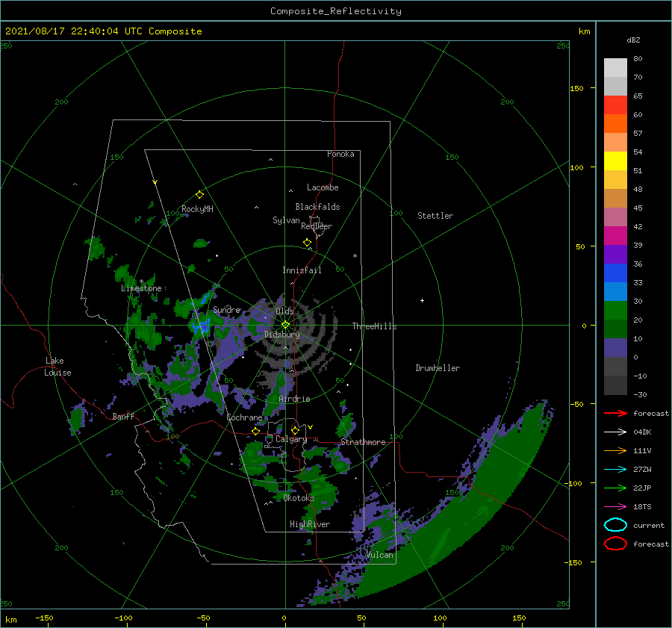The height and width of the screenshot is (628, 672).
Task: Pick the bright red 65 dBZ swatch
Action: click(615, 105)
